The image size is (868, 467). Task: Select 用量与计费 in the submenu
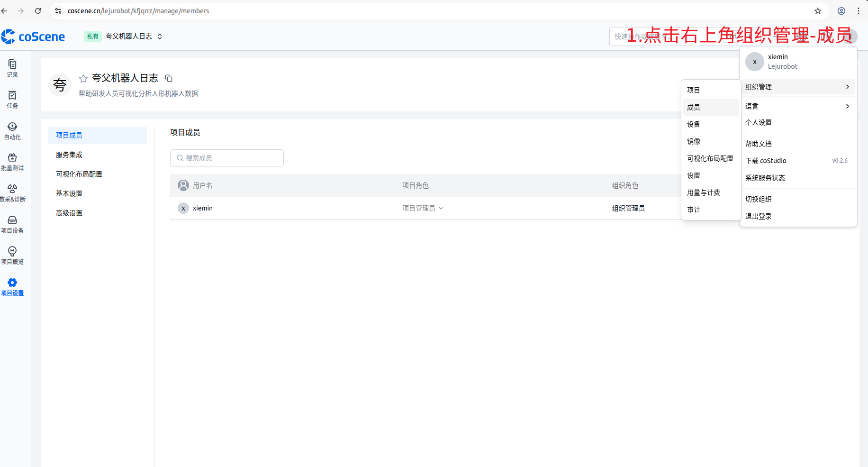(704, 192)
